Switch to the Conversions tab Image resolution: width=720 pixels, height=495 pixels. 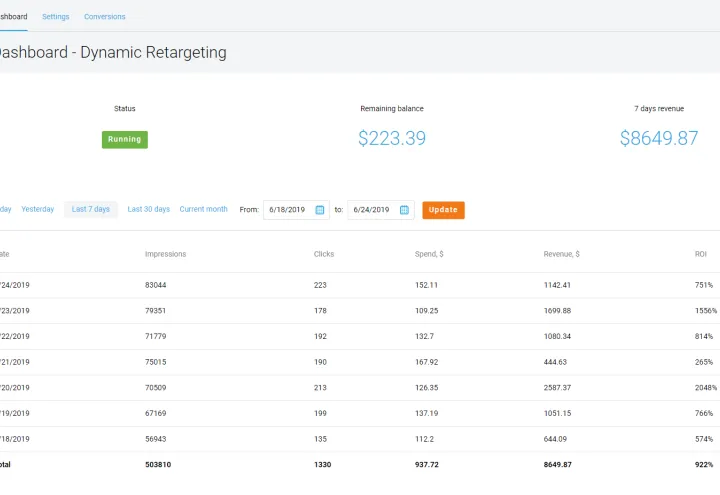(x=105, y=17)
